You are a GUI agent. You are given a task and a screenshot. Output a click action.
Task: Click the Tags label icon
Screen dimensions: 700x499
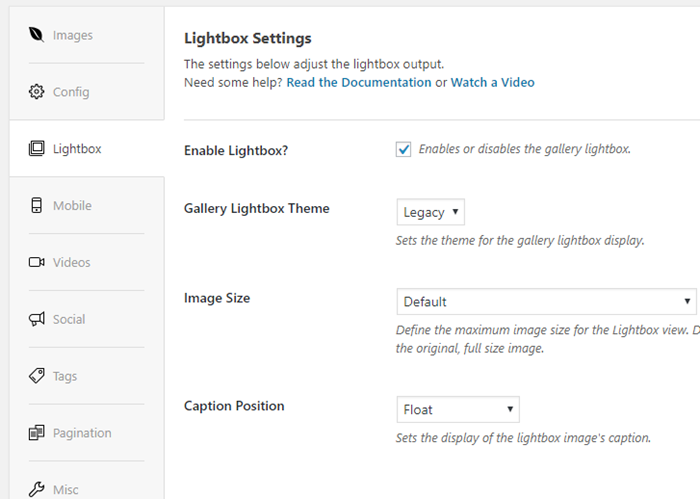click(37, 376)
